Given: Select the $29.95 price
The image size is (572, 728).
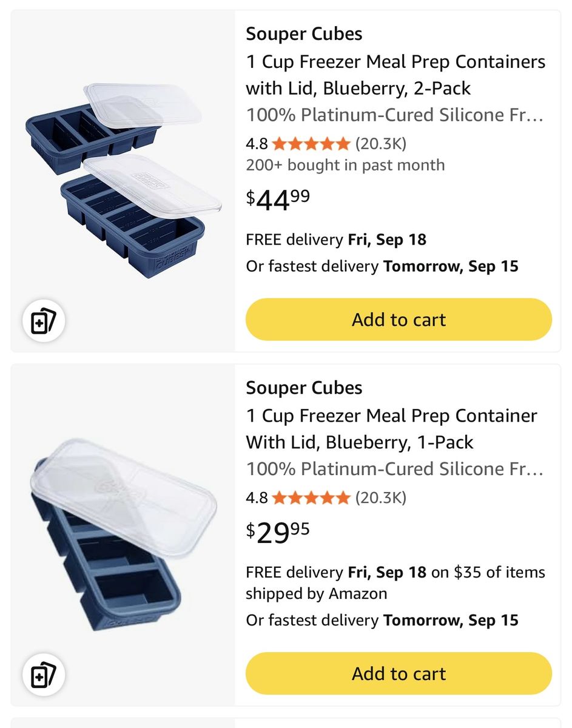Looking at the screenshot, I should pos(278,532).
